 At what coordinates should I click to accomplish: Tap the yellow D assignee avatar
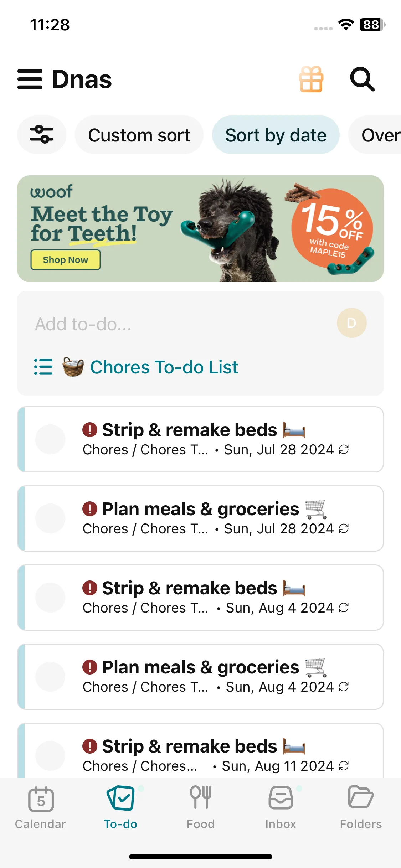click(x=351, y=323)
